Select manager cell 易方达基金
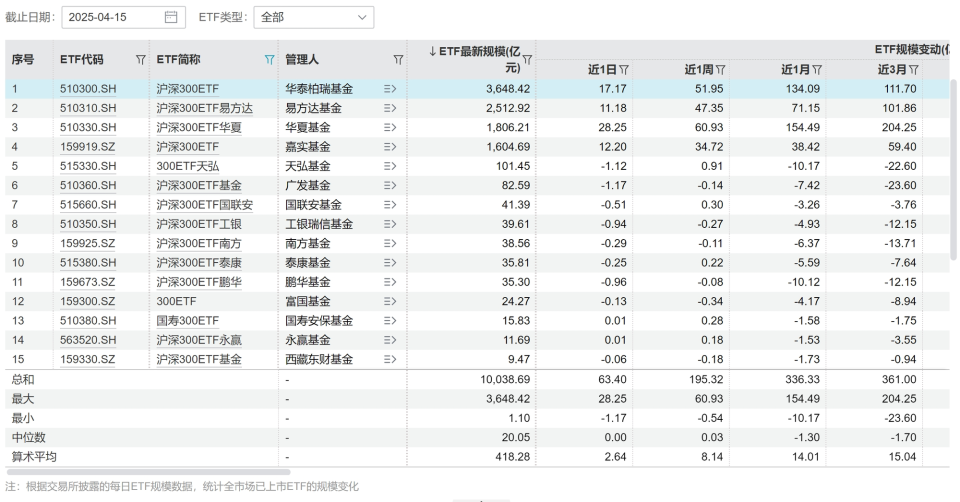 [x=313, y=108]
